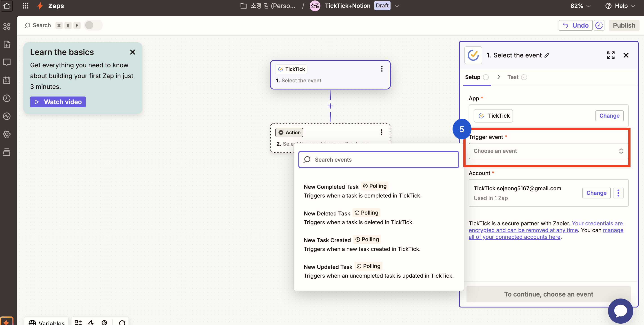Expand the step panel to fullscreen

(611, 55)
